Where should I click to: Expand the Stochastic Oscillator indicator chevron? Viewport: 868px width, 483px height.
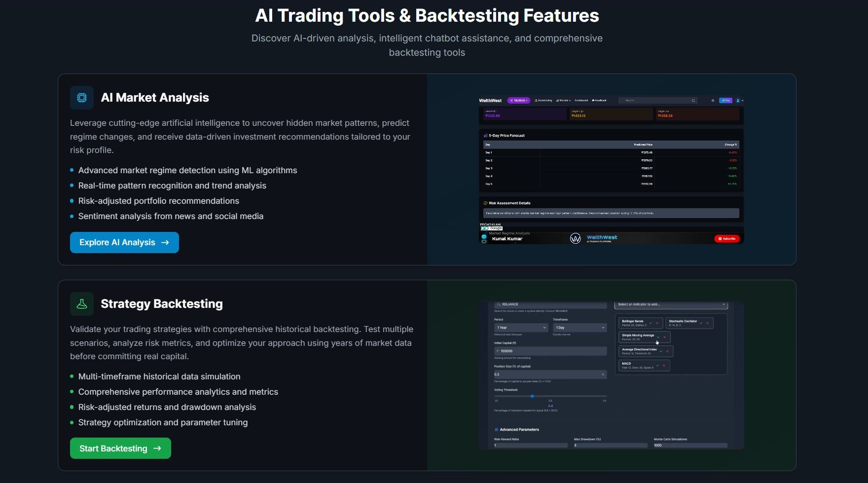point(701,323)
